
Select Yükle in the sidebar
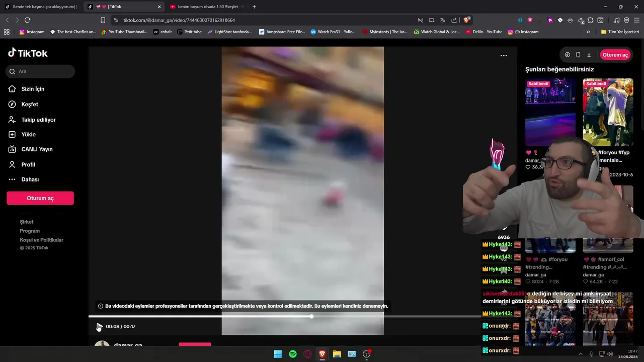point(22,135)
